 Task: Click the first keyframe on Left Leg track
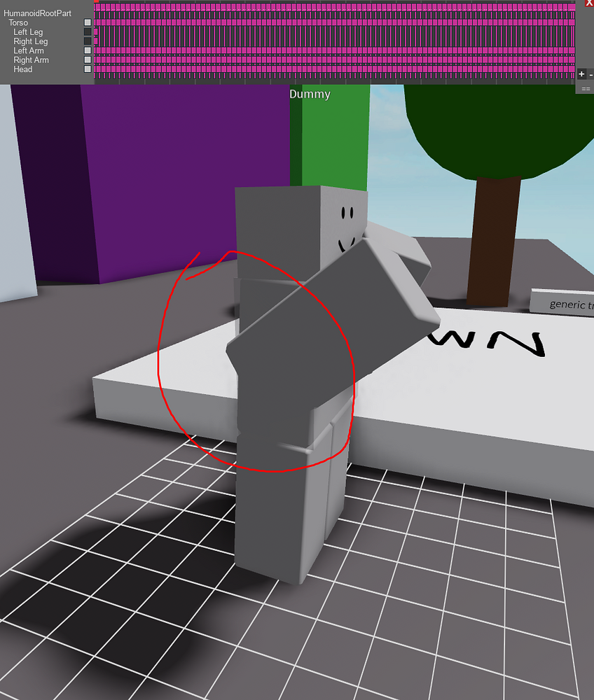coord(95,31)
